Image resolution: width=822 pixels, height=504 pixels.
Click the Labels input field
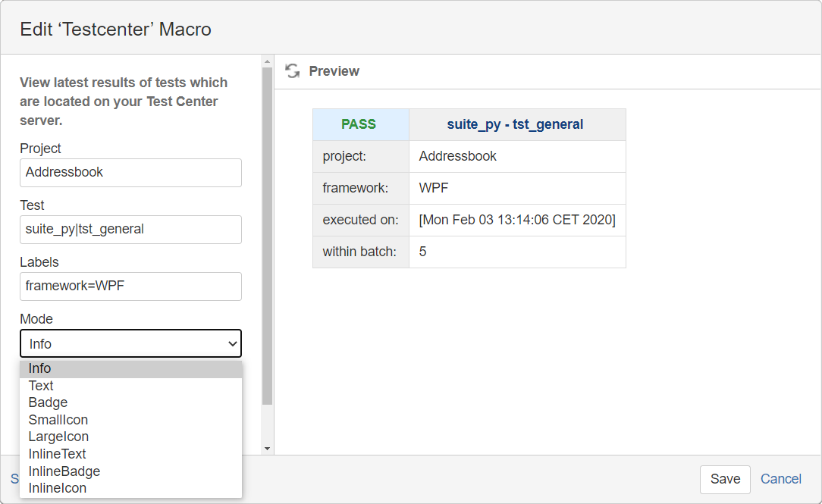click(x=130, y=286)
